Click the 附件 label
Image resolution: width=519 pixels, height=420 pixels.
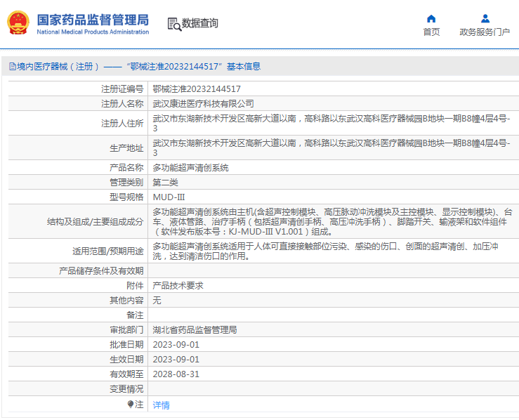click(135, 286)
